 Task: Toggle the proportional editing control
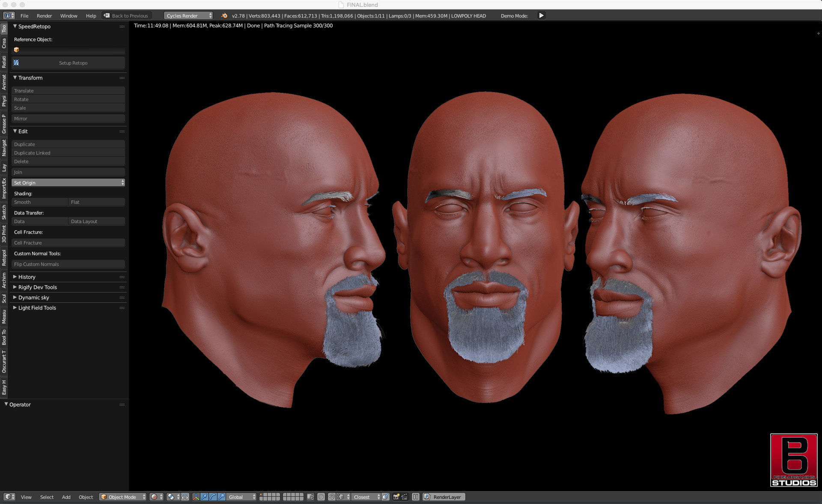321,497
